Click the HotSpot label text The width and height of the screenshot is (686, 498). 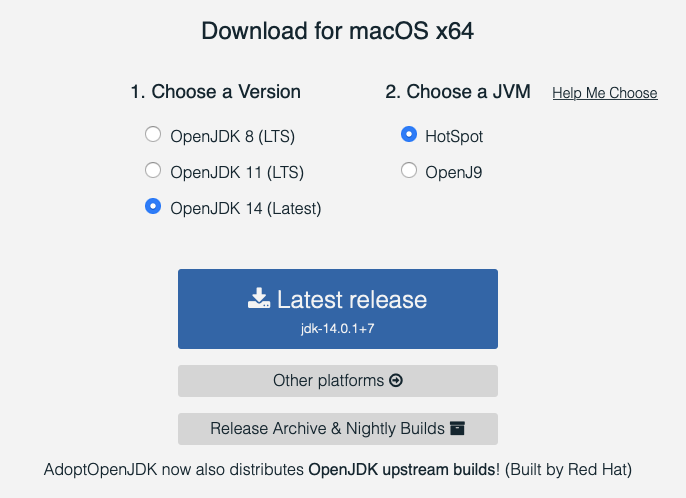coord(453,136)
